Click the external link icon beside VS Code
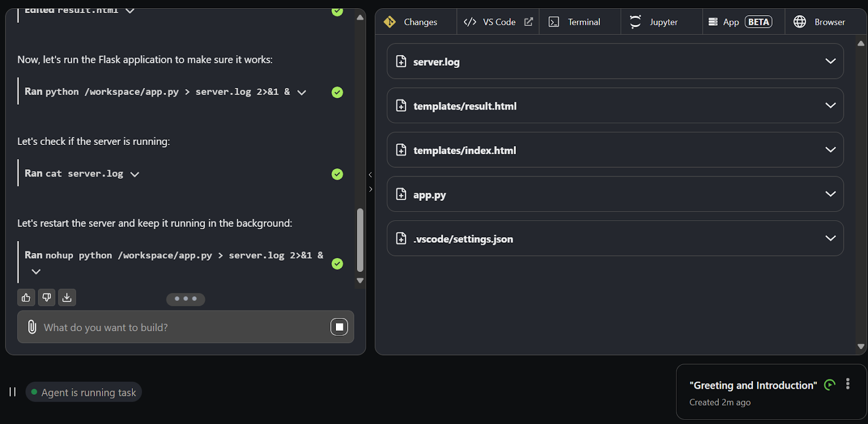 pyautogui.click(x=528, y=22)
